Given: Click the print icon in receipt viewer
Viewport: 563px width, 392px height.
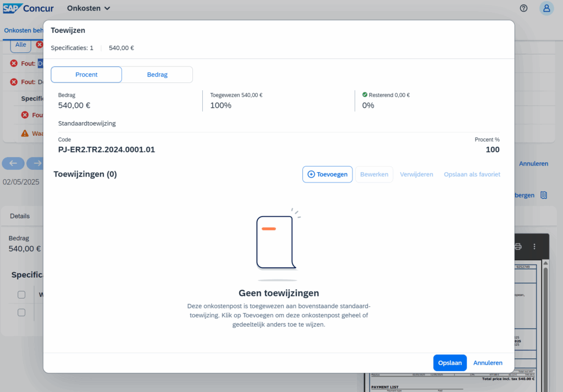Looking at the screenshot, I should pyautogui.click(x=518, y=247).
